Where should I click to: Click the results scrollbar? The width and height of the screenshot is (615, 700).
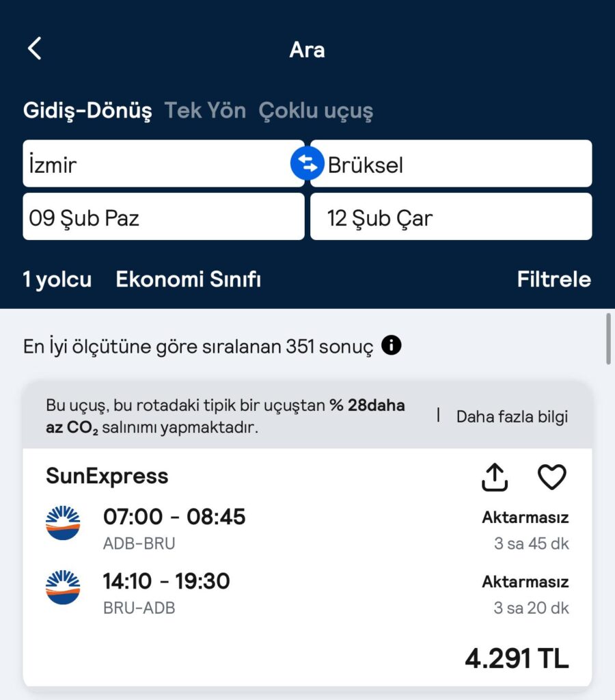click(608, 339)
